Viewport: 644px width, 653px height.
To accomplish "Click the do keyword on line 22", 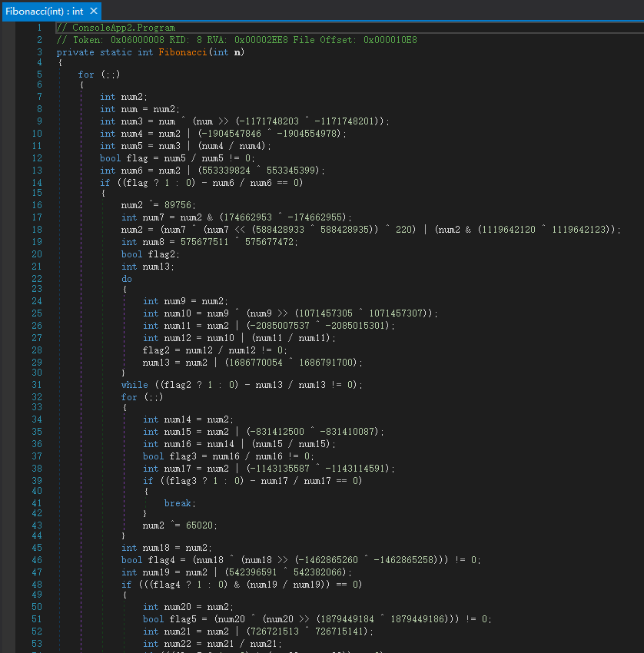I will (x=127, y=279).
